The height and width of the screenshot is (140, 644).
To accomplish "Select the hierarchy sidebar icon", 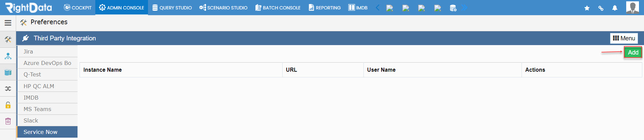I will (x=8, y=56).
